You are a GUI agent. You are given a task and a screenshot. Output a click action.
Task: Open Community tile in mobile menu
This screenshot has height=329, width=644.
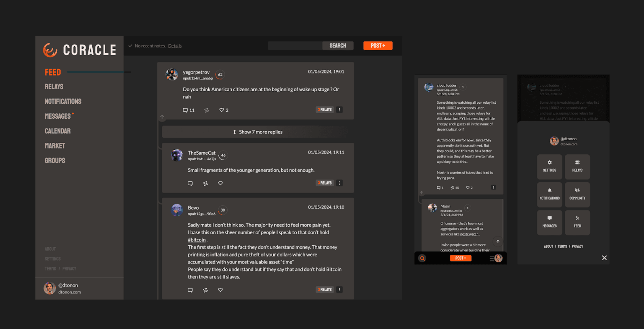[x=577, y=195]
